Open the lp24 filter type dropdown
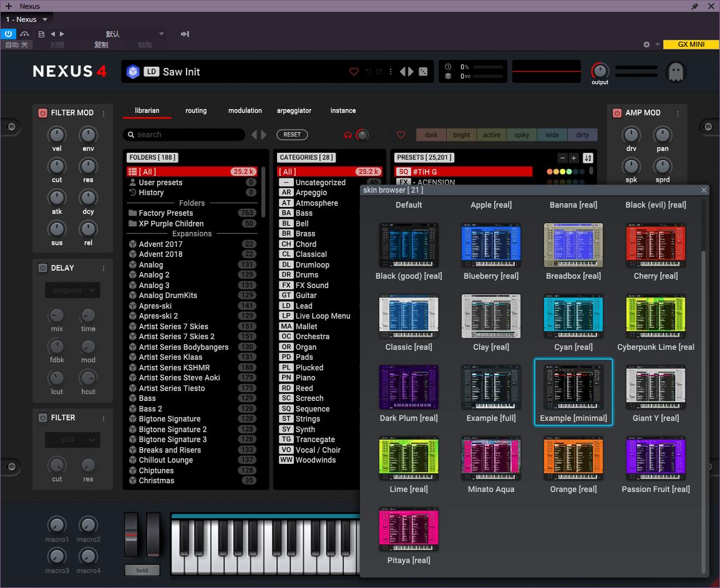 click(x=72, y=440)
